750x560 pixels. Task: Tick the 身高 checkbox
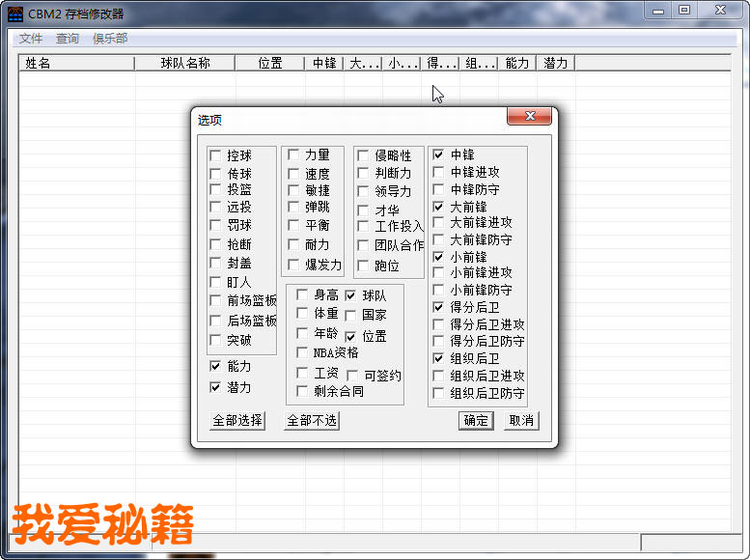[x=302, y=295]
